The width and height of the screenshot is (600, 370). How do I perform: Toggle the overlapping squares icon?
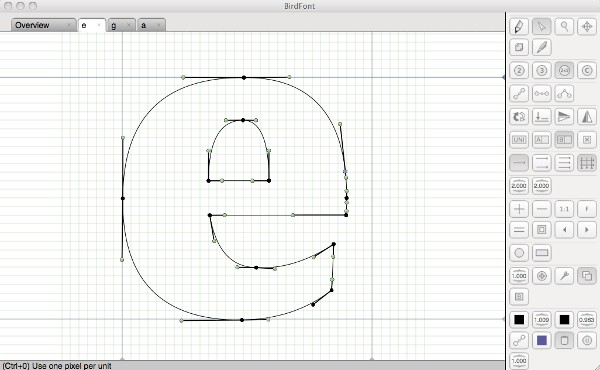coord(587,275)
